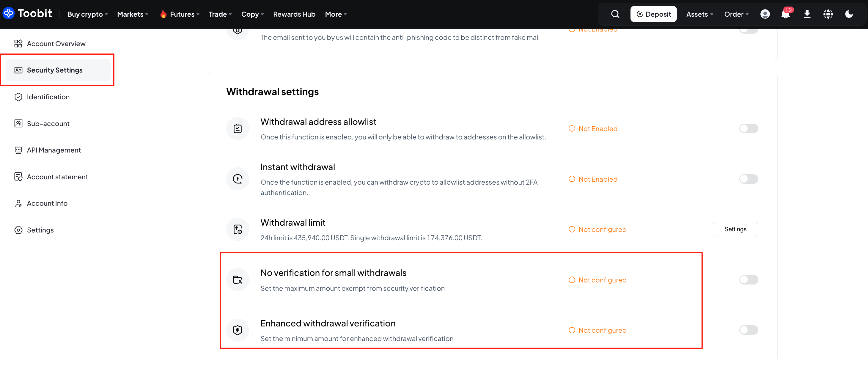Open the language globe icon
The width and height of the screenshot is (868, 374).
[x=828, y=14]
